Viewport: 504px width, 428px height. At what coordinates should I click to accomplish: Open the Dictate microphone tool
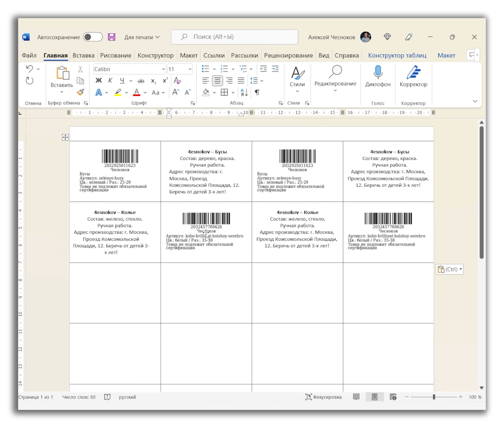tap(378, 76)
